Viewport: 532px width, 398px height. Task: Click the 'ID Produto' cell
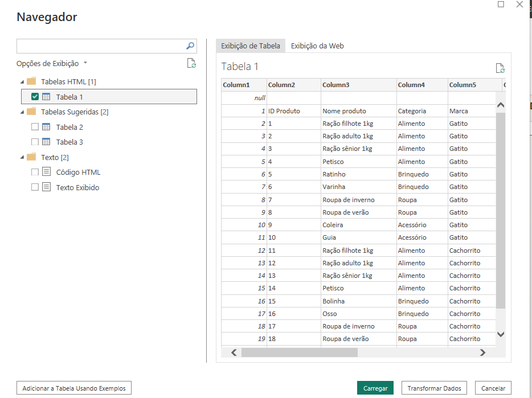[294, 111]
